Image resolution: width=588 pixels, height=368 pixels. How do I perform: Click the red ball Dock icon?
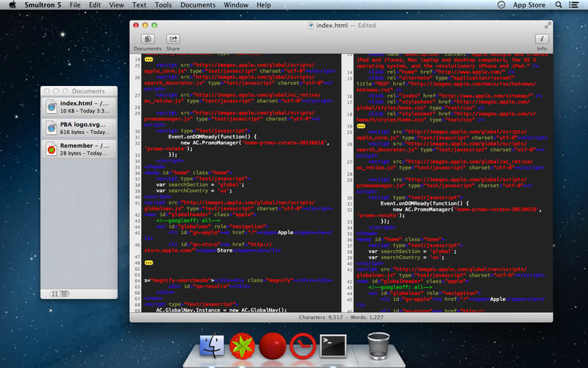(x=273, y=346)
